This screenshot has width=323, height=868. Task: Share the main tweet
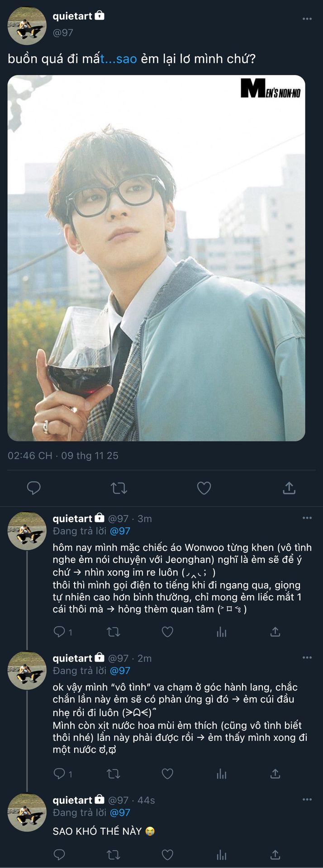[289, 488]
